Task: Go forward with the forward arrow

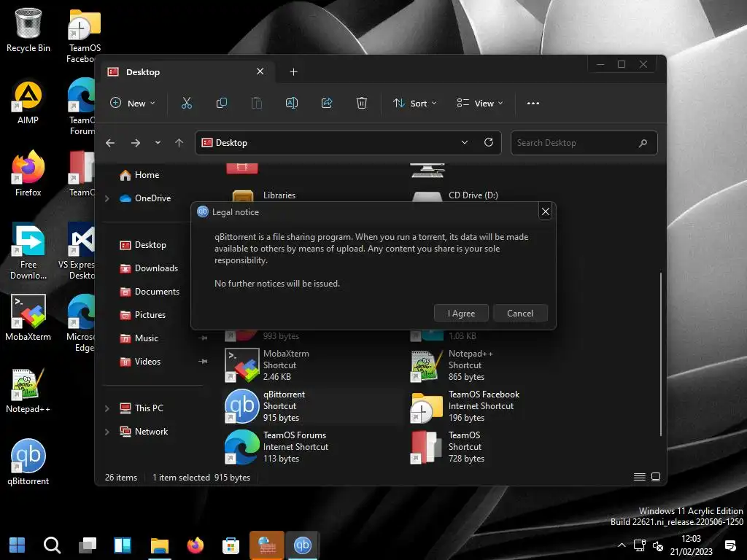Action: click(x=136, y=143)
